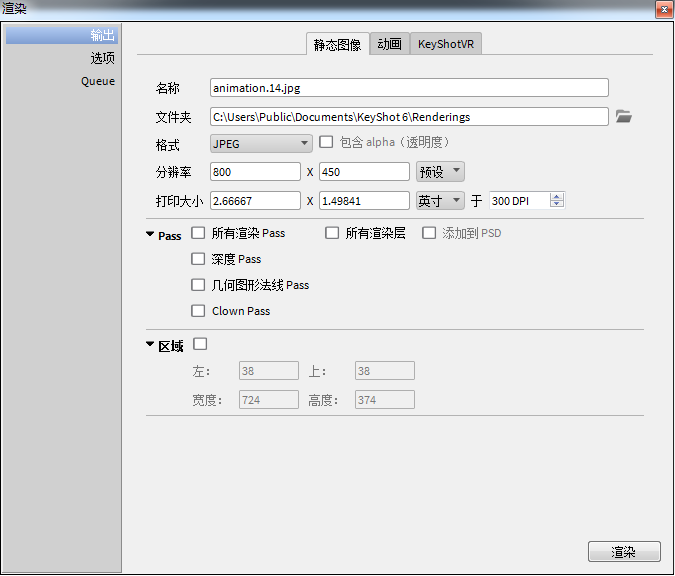This screenshot has width=675, height=576.
Task: Open the JPEG format dropdown
Action: coord(261,144)
